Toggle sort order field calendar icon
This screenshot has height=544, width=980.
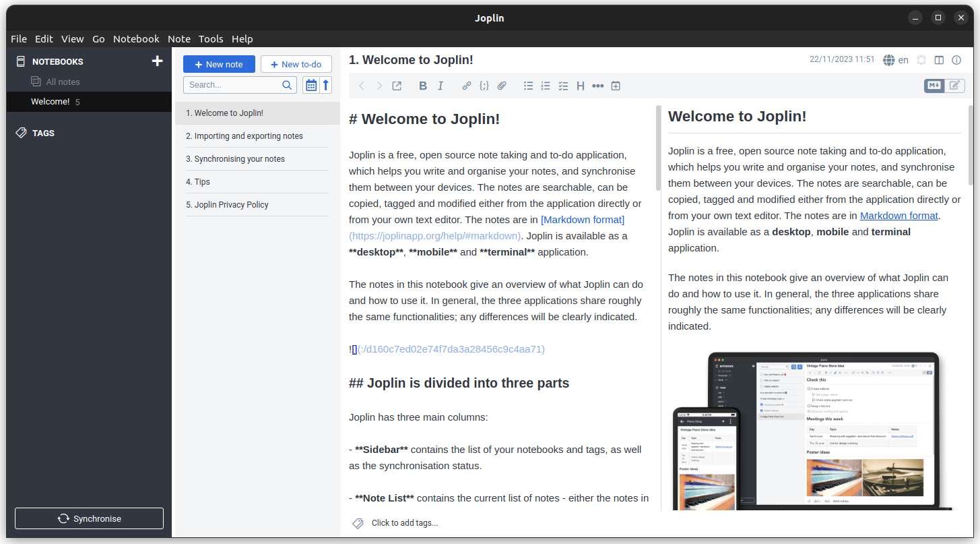[311, 85]
